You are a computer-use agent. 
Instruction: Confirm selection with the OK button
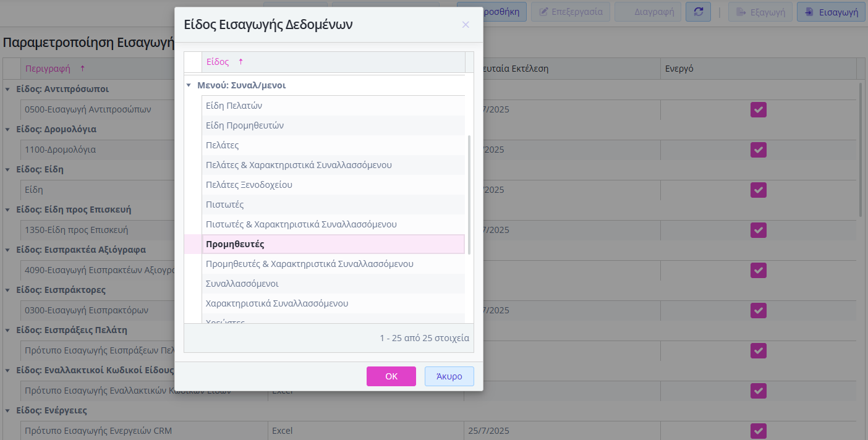(391, 376)
